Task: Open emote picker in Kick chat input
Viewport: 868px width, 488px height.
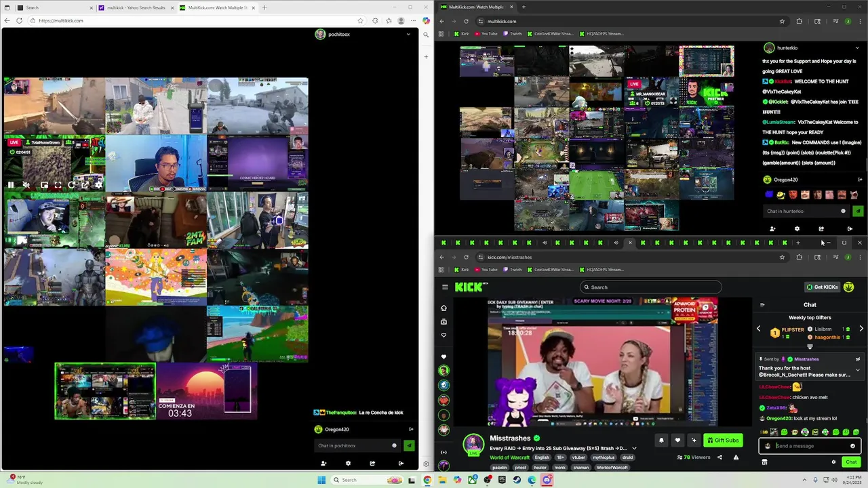Action: point(852,446)
